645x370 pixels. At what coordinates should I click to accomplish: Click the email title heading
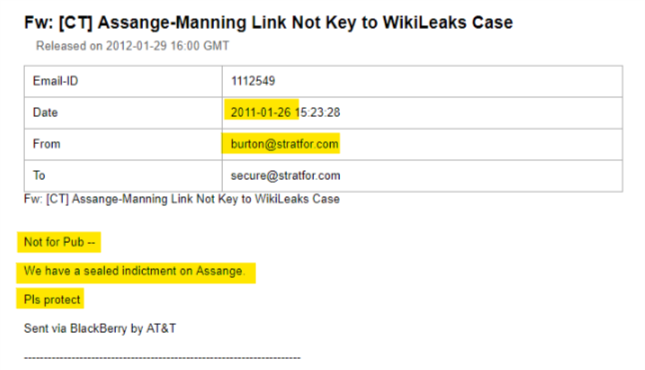268,23
